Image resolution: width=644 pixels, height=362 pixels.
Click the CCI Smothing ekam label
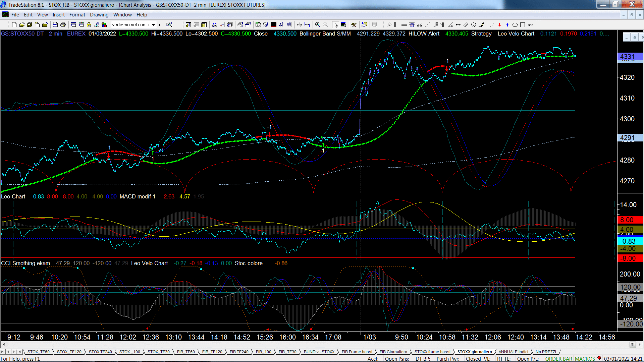coord(25,263)
